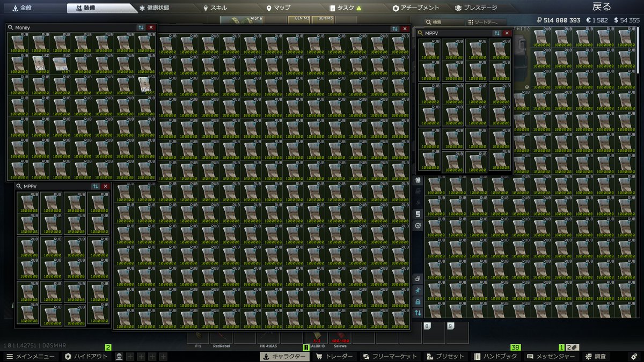Open the ソートテー sorting table dropdown

pos(486,22)
